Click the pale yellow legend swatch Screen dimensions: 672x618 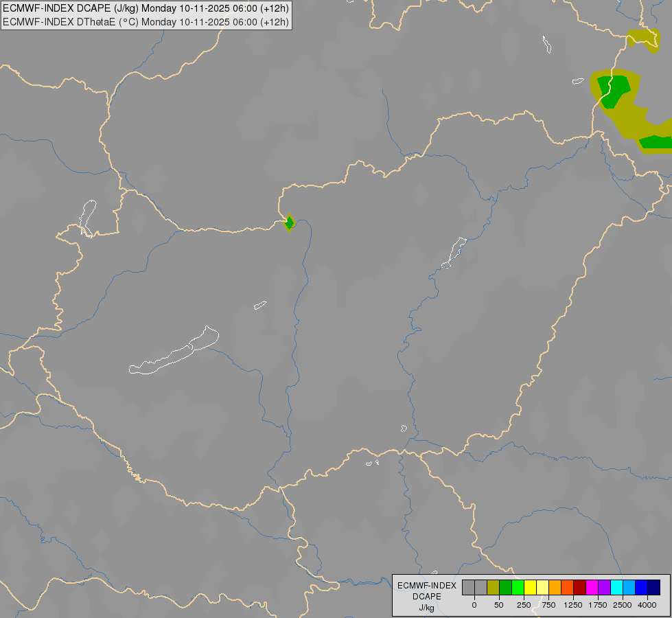pyautogui.click(x=543, y=587)
